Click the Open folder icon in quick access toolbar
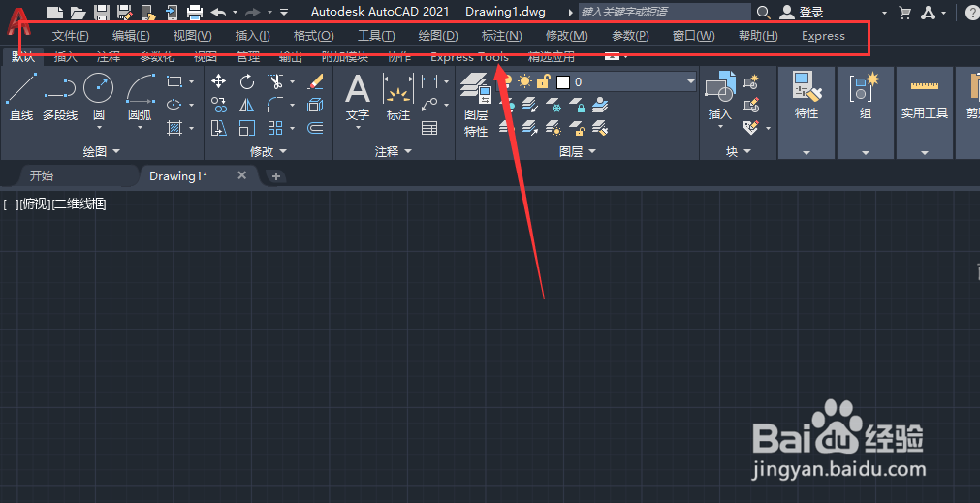980x503 pixels. click(x=79, y=12)
